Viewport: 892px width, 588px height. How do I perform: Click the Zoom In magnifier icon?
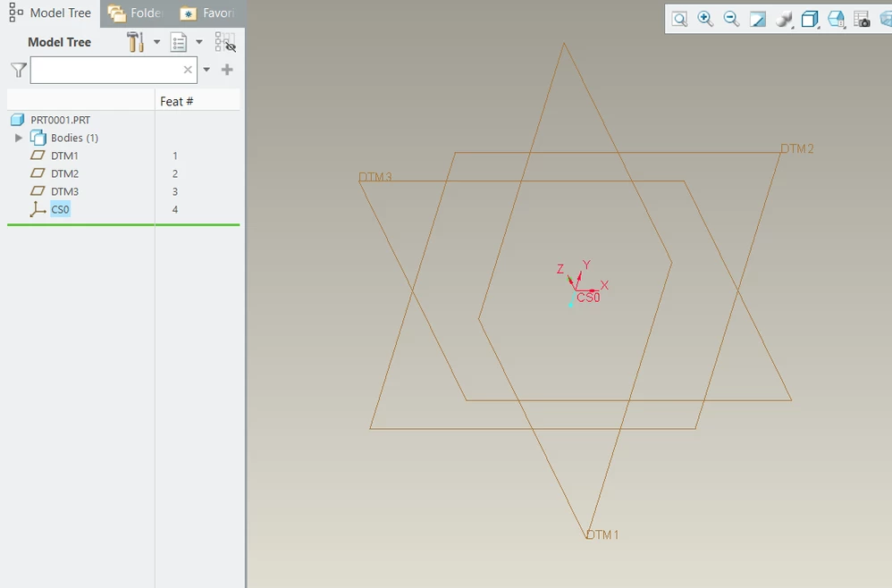pyautogui.click(x=705, y=20)
